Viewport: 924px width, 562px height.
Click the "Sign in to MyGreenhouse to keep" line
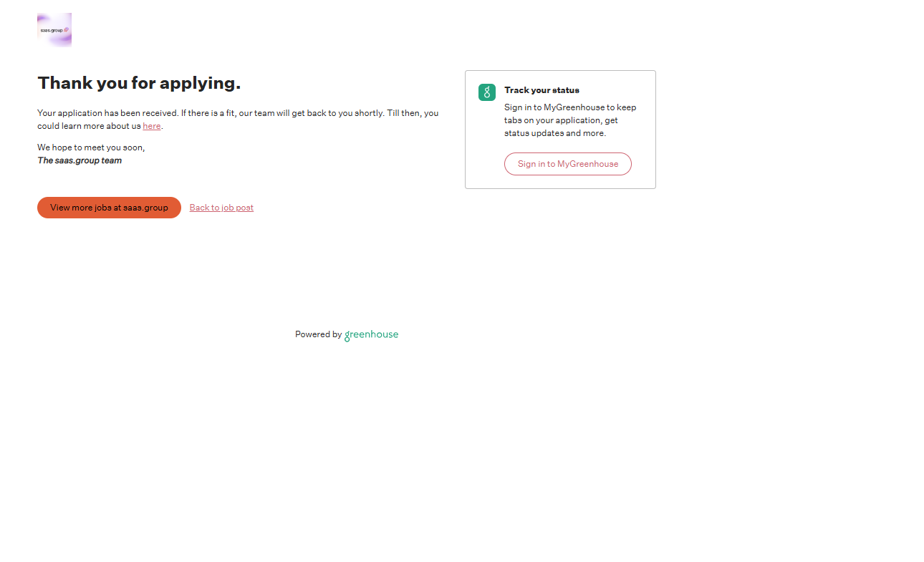tap(569, 107)
